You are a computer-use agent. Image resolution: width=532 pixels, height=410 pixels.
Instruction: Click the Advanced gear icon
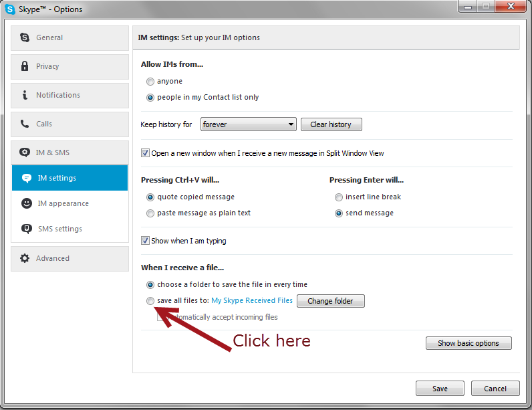pos(25,258)
